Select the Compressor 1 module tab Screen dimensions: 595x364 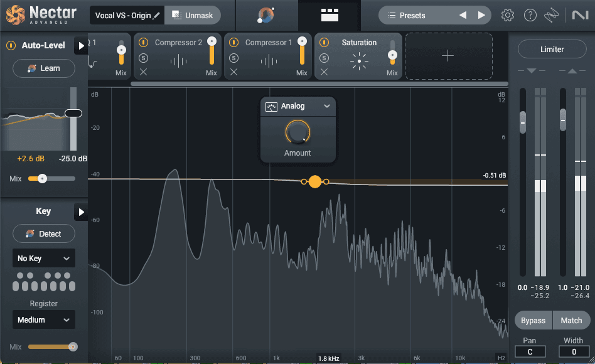[x=268, y=56]
